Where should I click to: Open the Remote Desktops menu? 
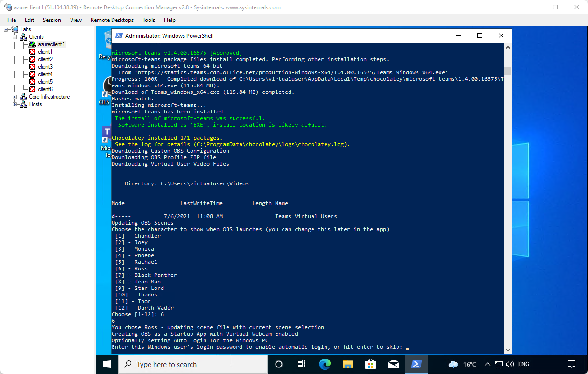click(112, 20)
